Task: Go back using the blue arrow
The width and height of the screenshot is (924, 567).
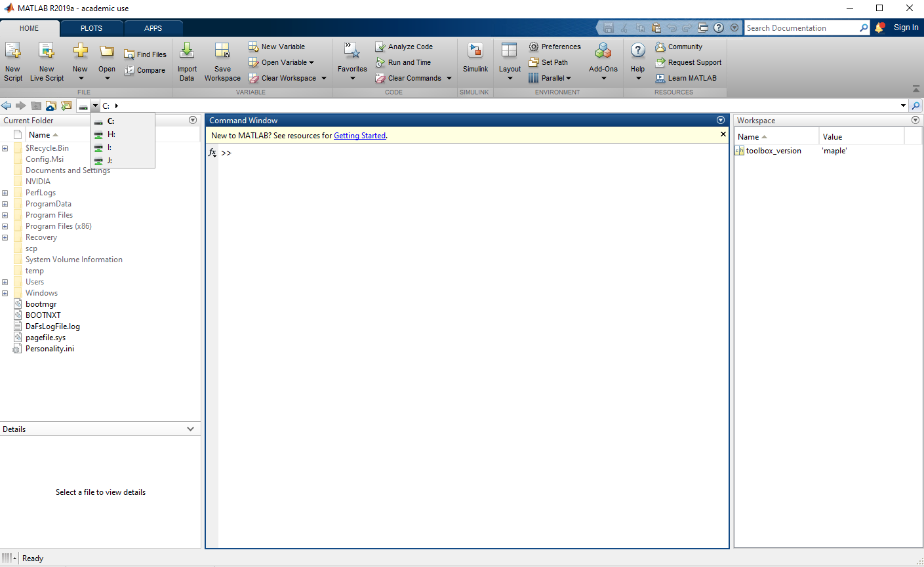Action: coord(7,106)
